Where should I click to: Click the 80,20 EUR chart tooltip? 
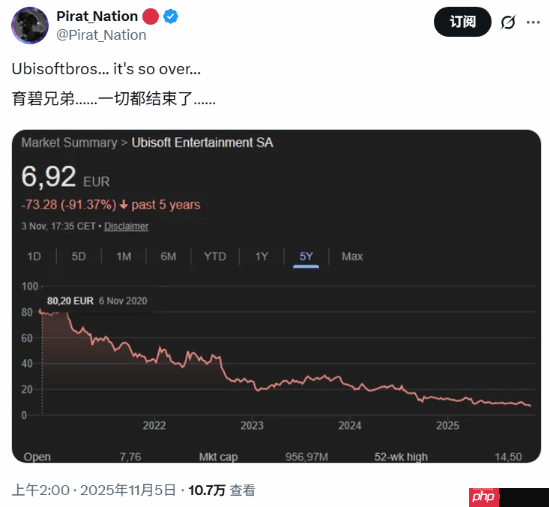[x=97, y=301]
